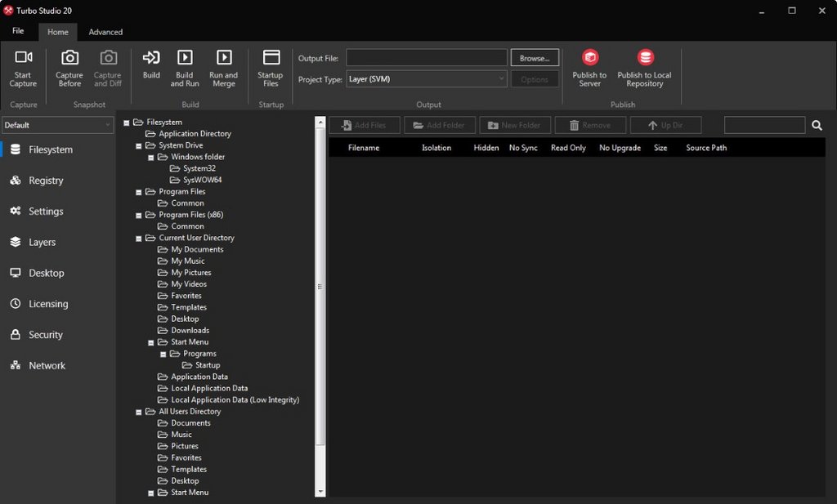Click the Add Files toolbar button
Screen dimensions: 837x504
(x=365, y=125)
